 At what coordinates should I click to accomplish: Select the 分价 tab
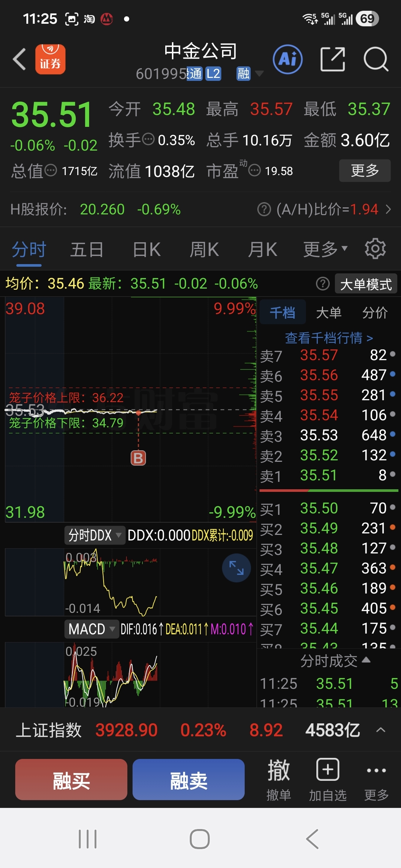pyautogui.click(x=375, y=312)
